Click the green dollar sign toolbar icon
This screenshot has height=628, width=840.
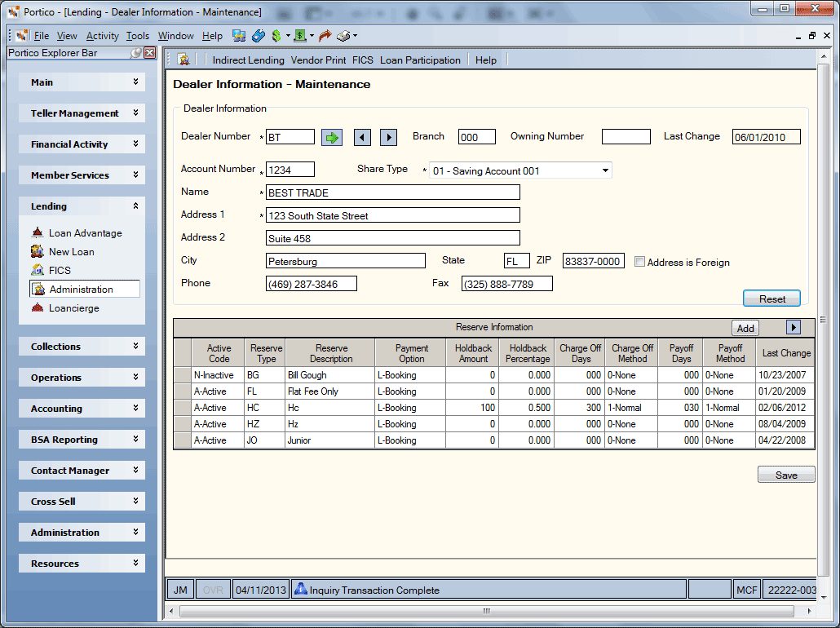coord(276,36)
